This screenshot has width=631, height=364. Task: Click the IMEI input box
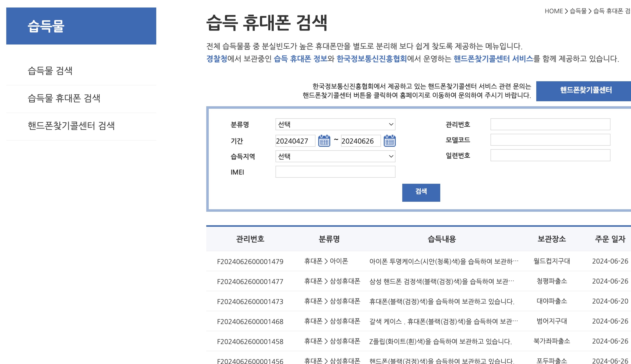[335, 172]
